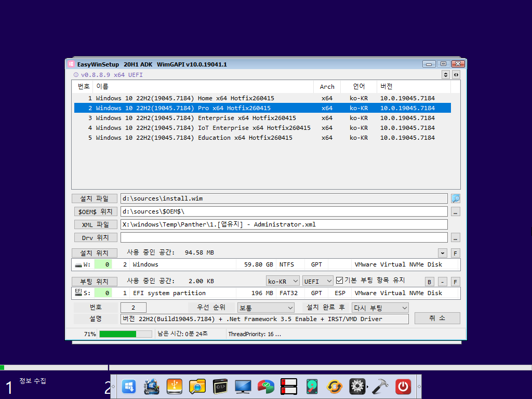
Task: Click the 부팅 위치 button
Action: (x=95, y=282)
